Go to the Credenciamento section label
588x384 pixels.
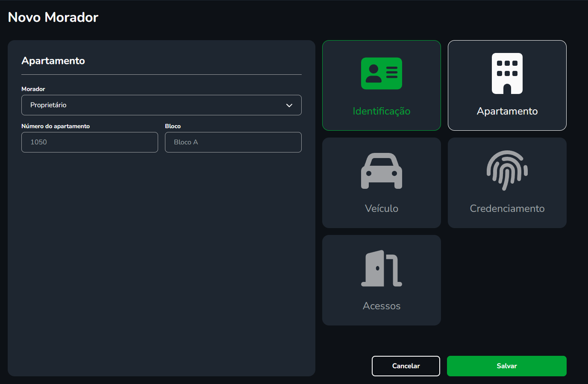pyautogui.click(x=507, y=208)
